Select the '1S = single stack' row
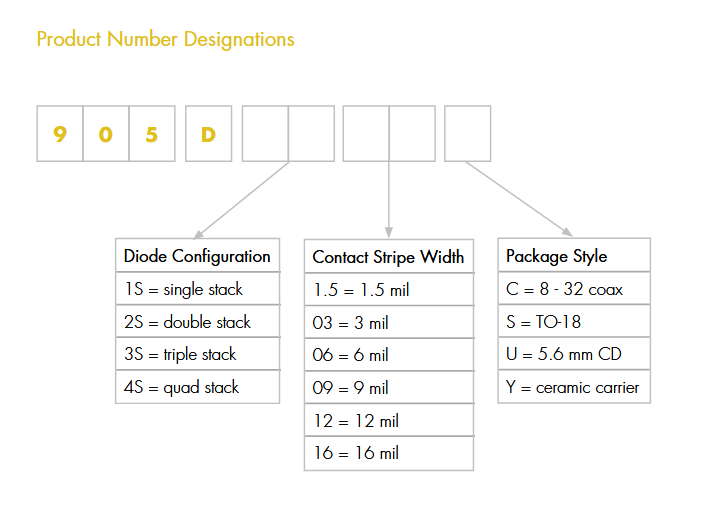The height and width of the screenshot is (523, 722). 197,290
